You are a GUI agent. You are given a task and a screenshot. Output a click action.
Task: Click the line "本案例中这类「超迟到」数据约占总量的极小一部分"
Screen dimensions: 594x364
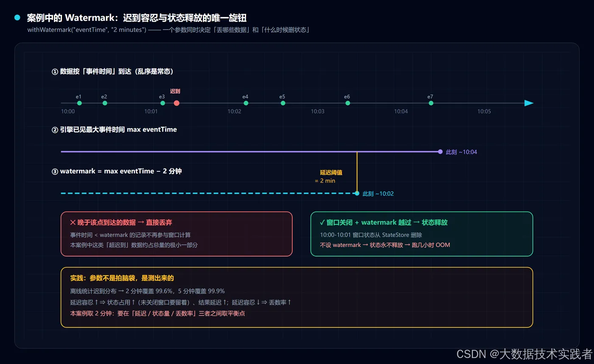point(134,245)
